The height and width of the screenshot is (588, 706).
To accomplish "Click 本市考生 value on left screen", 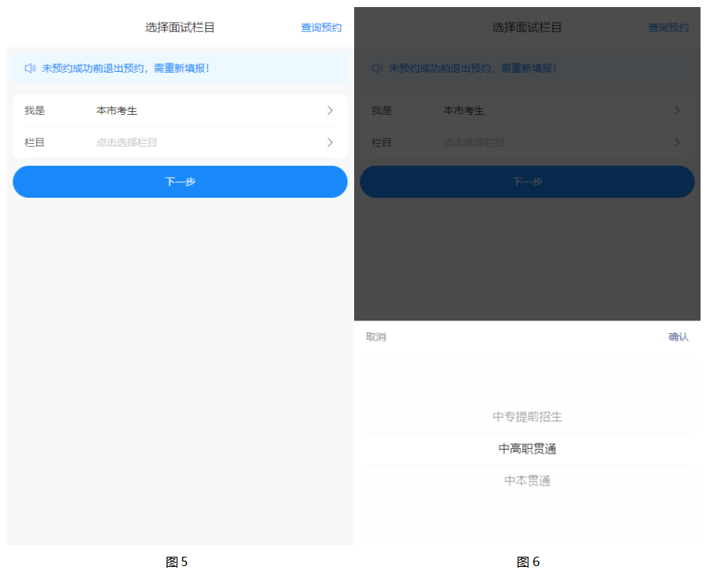I will [x=116, y=111].
